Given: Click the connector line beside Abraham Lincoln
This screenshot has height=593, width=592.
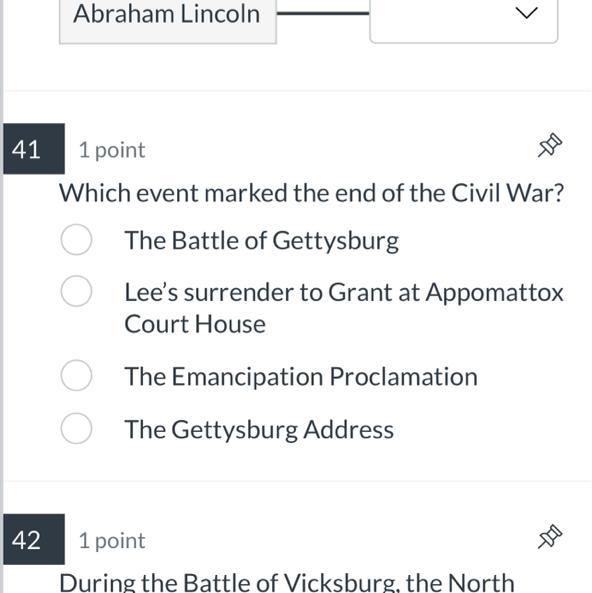Looking at the screenshot, I should point(323,13).
